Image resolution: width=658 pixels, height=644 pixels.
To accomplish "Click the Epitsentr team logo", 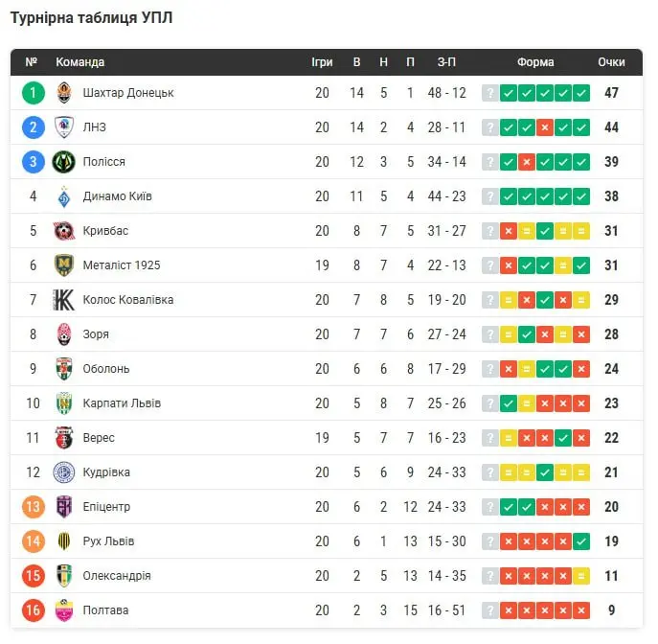I will click(x=64, y=507).
